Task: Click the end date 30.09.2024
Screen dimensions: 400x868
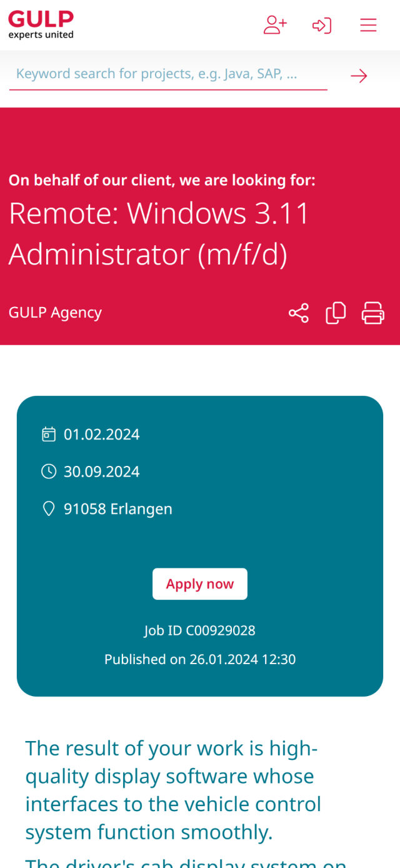Action: (102, 471)
